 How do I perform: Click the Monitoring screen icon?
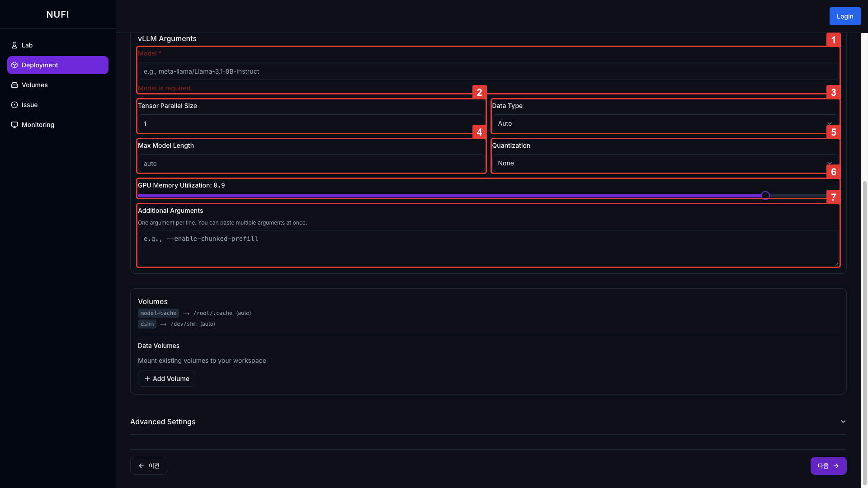14,125
